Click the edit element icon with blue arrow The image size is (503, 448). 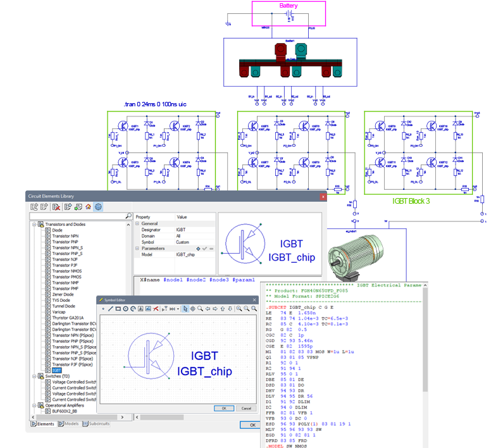coord(68,207)
